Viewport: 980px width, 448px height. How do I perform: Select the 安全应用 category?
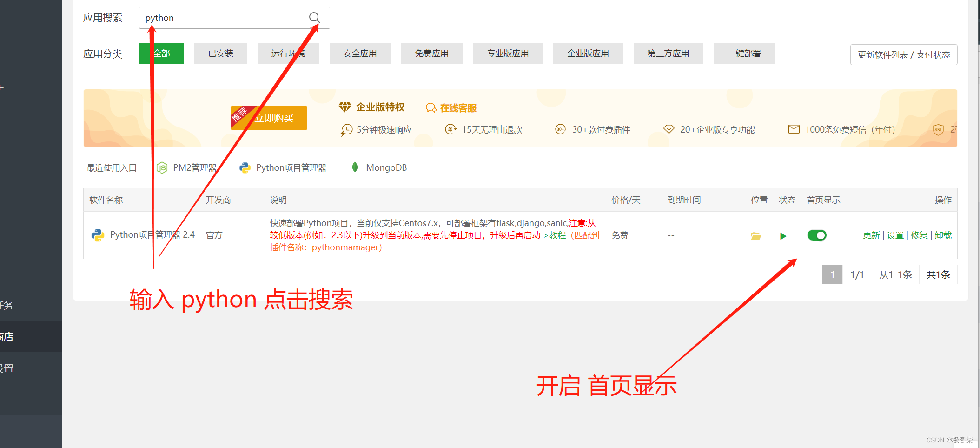360,53
